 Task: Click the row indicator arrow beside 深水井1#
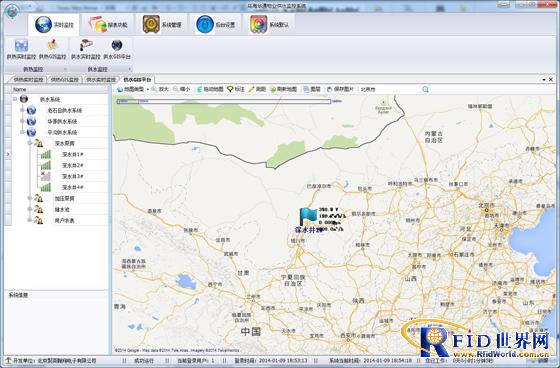click(8, 154)
